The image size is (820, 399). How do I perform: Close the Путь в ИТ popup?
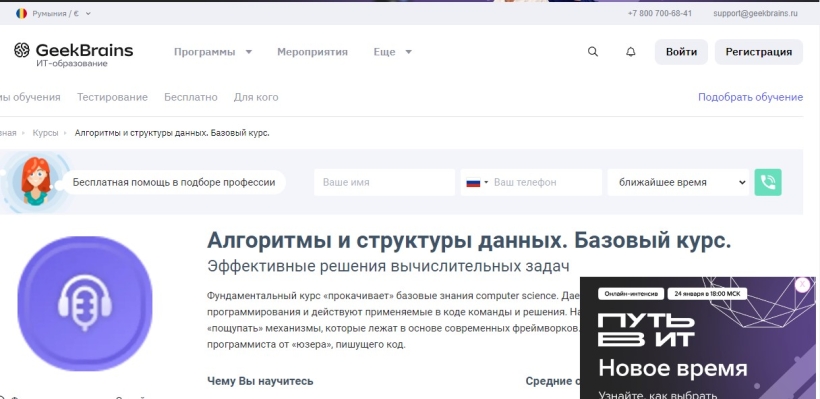802,284
